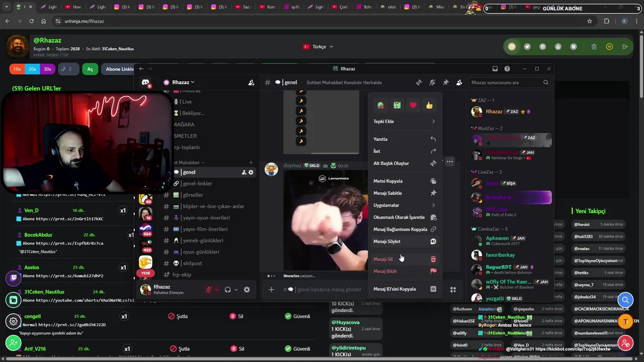Click the Discord home logo icon
The image size is (644, 362).
[145, 82]
